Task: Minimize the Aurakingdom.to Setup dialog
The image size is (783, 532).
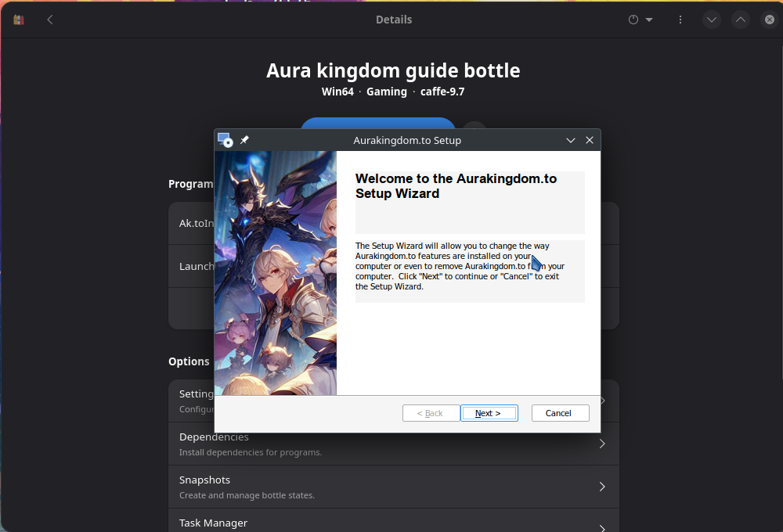Action: tap(571, 140)
